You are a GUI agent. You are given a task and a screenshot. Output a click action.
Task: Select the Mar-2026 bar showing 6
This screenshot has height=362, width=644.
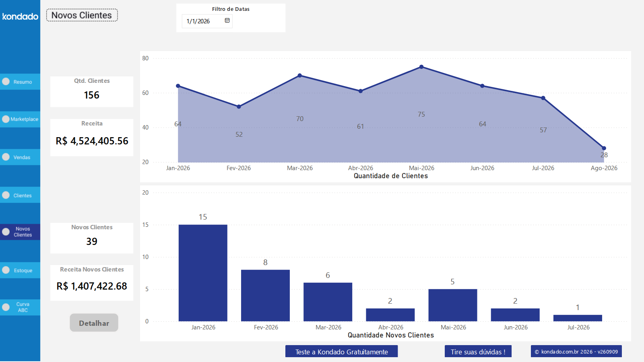click(x=328, y=302)
